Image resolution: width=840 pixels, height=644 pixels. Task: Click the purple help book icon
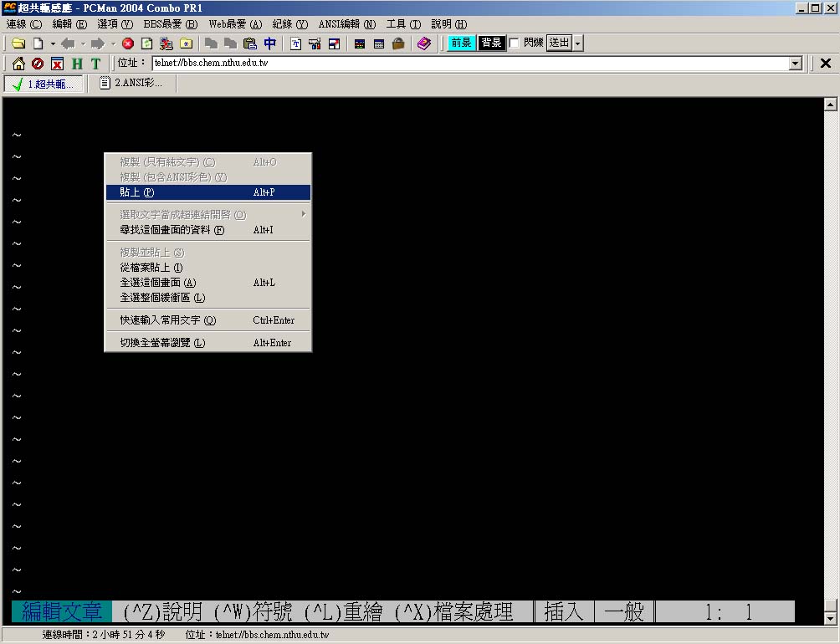pos(424,43)
